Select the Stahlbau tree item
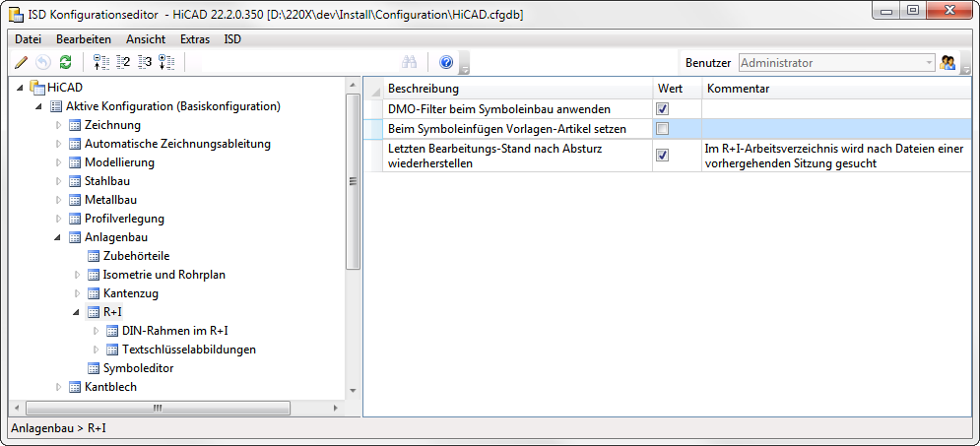980x446 pixels. click(x=107, y=181)
